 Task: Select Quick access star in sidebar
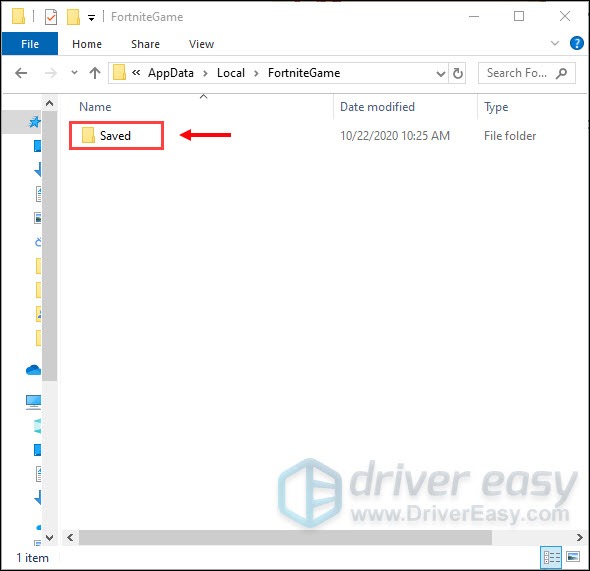pos(35,122)
